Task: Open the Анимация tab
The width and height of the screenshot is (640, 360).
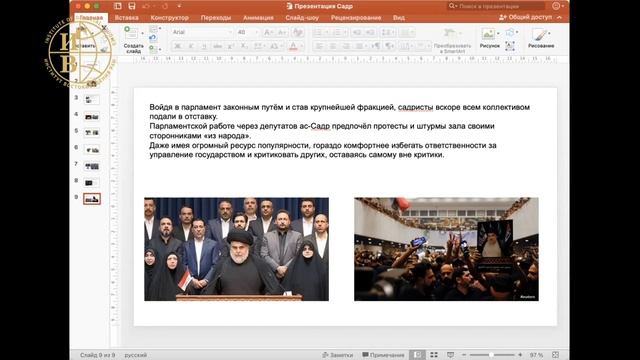Action: (258, 18)
